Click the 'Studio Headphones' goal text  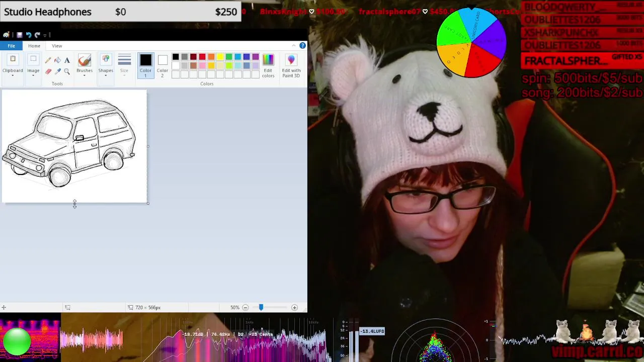coord(48,12)
